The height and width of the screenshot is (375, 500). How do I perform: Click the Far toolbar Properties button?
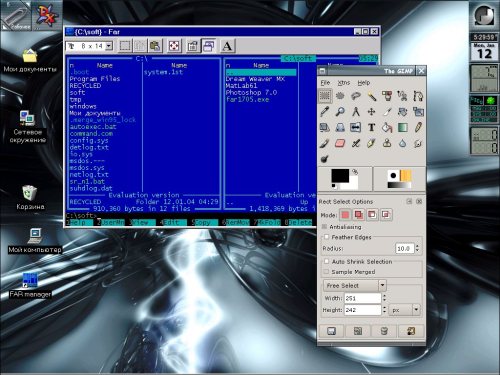[x=193, y=46]
